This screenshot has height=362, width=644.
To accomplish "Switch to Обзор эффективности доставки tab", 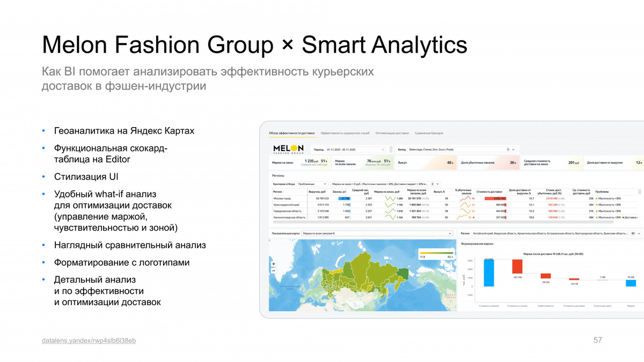I will pyautogui.click(x=293, y=133).
